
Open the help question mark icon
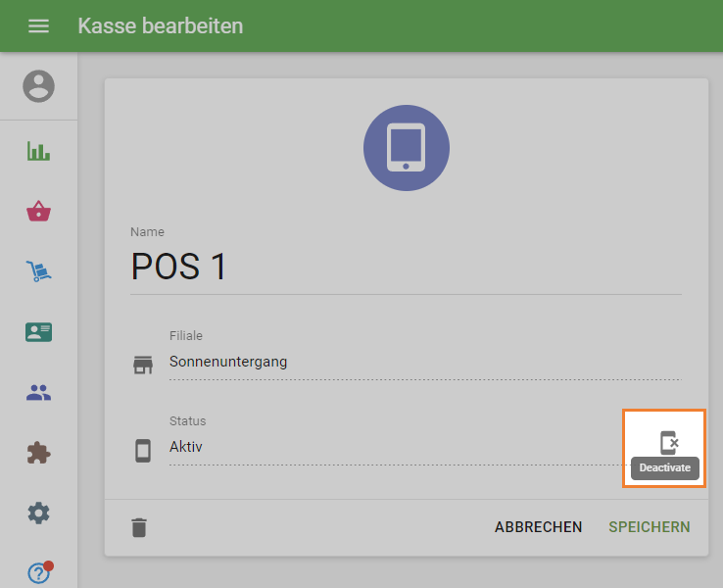point(38,572)
